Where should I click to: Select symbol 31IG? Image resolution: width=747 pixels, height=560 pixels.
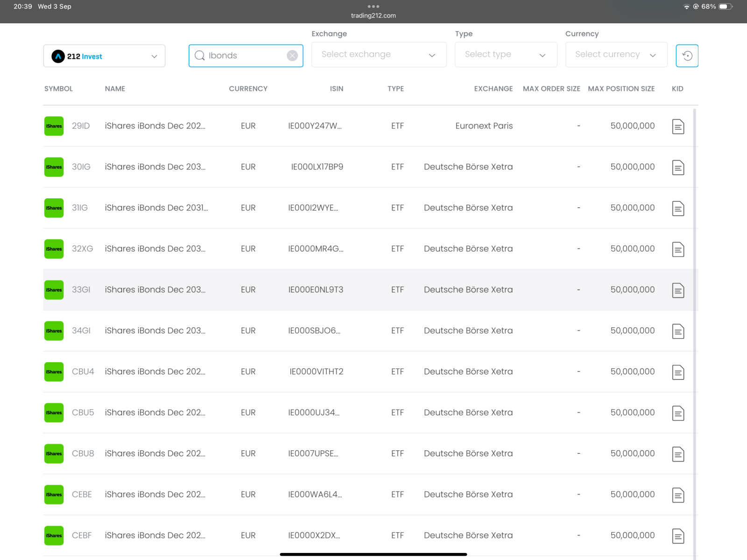coord(80,208)
